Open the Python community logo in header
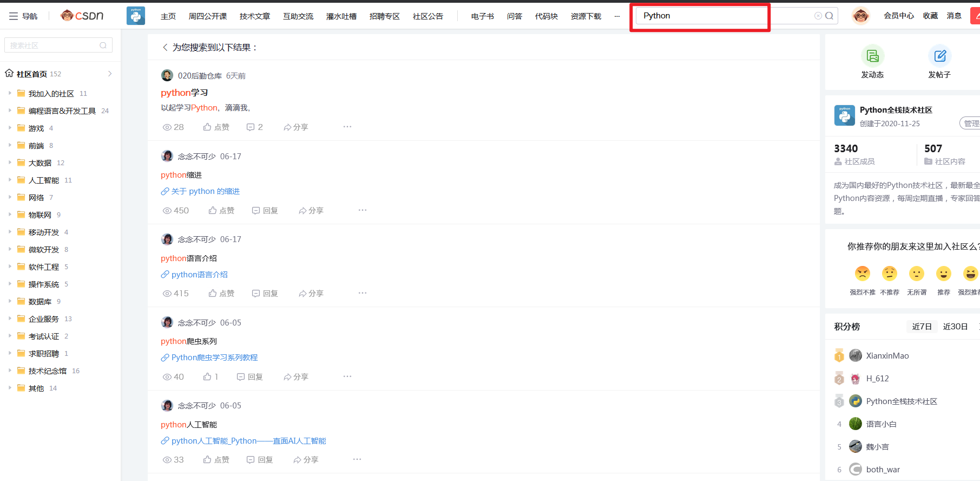Screen dimensions: 980x481 [x=136, y=16]
